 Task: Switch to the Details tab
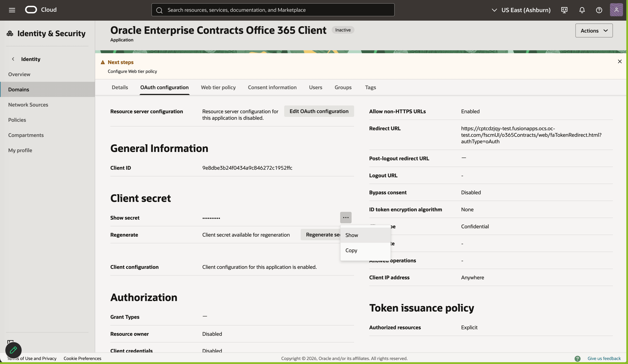[x=120, y=87]
